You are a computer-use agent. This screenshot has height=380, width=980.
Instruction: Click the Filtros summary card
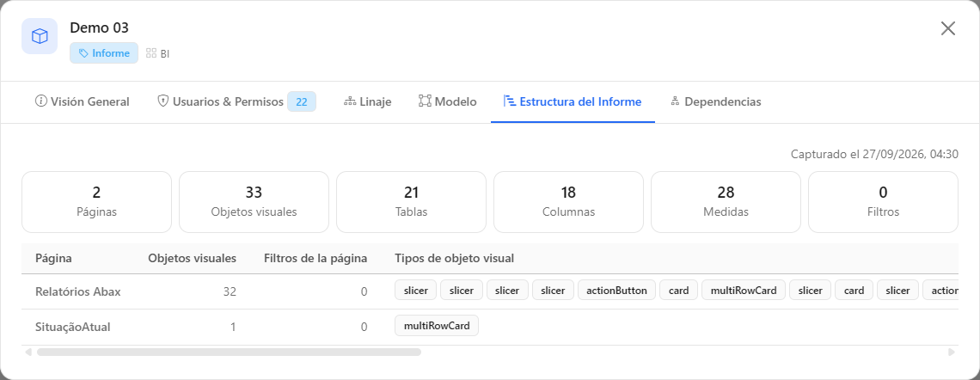(x=883, y=202)
